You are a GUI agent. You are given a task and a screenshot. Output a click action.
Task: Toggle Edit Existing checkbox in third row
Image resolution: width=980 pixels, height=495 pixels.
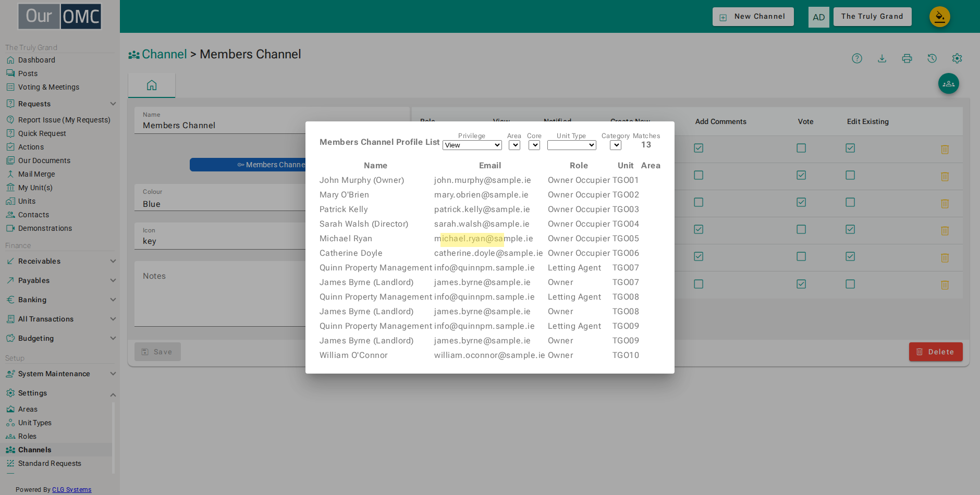850,202
